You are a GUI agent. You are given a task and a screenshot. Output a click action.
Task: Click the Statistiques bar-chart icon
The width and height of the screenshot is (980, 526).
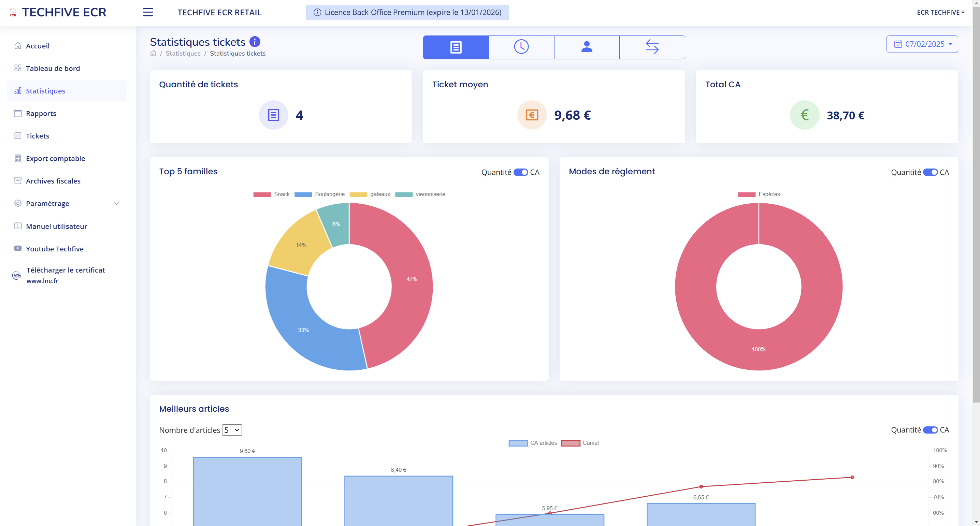coord(17,90)
